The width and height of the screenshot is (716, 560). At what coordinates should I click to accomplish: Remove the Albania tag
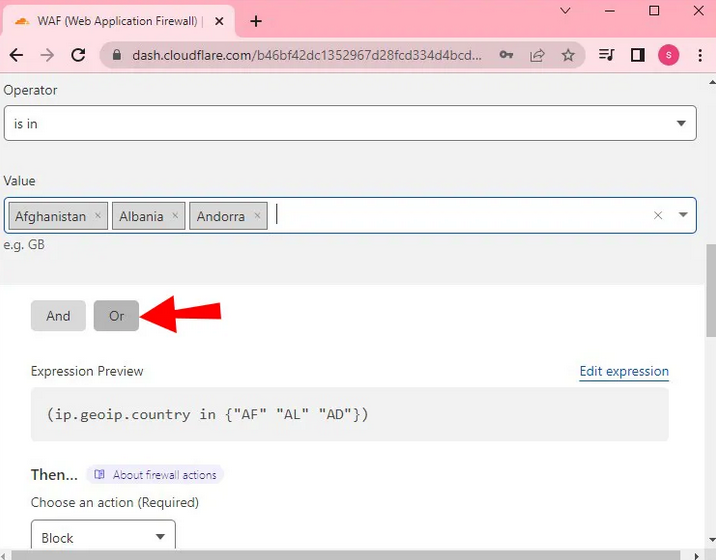coord(175,216)
